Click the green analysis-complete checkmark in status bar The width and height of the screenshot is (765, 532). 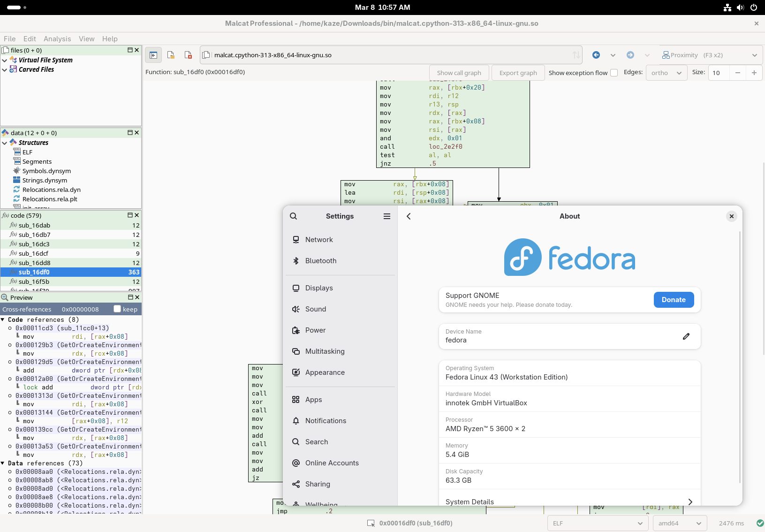pos(760,523)
